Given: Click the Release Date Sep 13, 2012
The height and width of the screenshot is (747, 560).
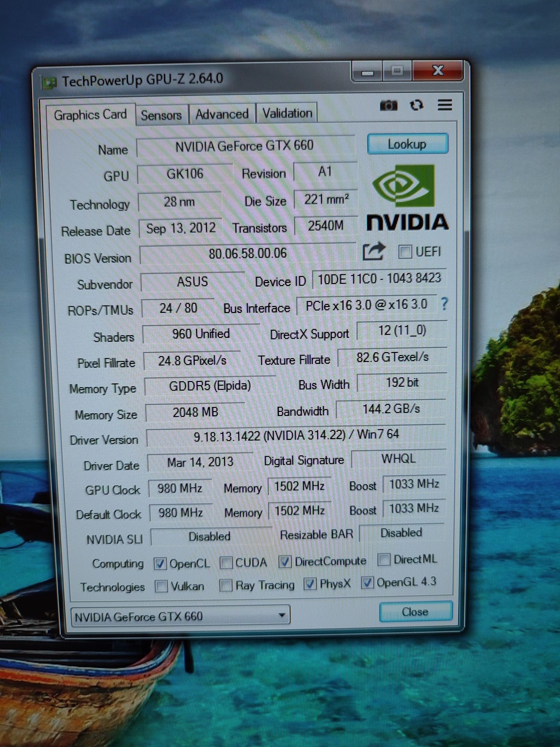Looking at the screenshot, I should pyautogui.click(x=181, y=228).
